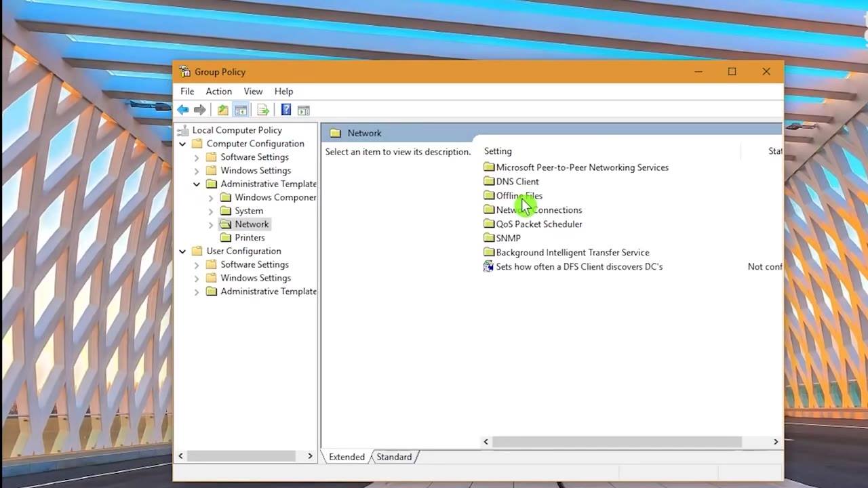Image resolution: width=868 pixels, height=488 pixels.
Task: Expand Windows Settings under Computer Configuration
Action: point(197,171)
